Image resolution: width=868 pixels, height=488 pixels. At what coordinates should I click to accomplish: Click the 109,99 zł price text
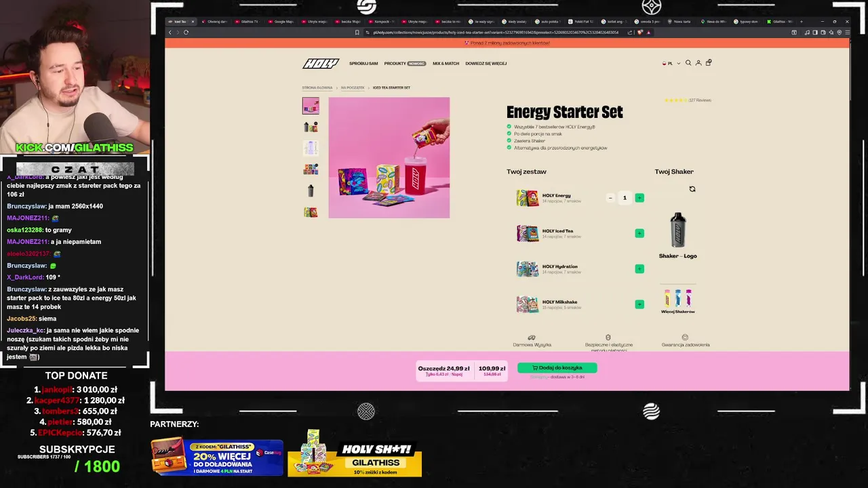point(492,369)
